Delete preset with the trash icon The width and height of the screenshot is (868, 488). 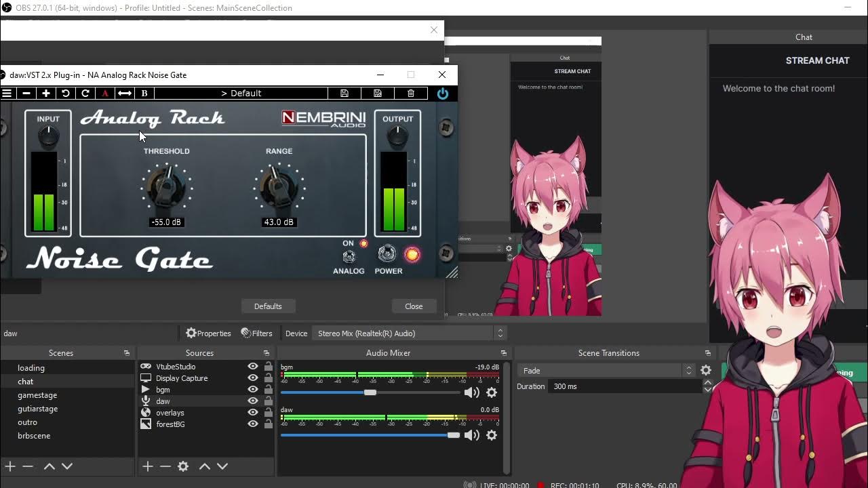pyautogui.click(x=411, y=94)
